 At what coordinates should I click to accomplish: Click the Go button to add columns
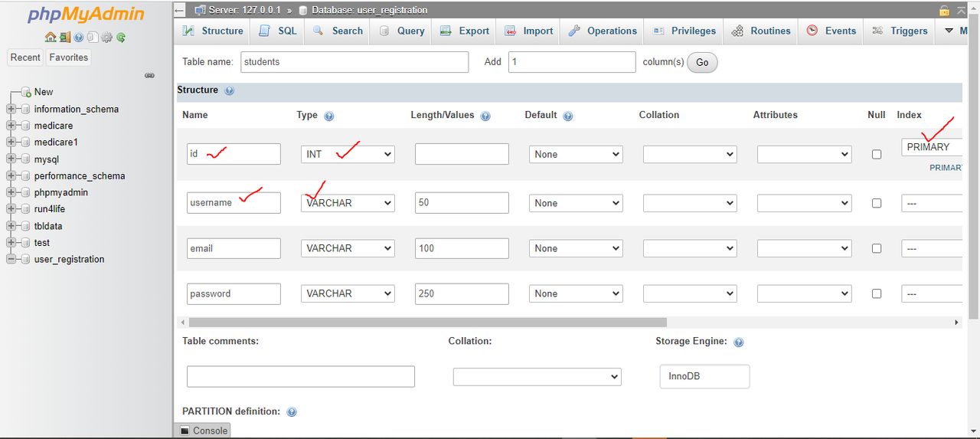coord(702,62)
